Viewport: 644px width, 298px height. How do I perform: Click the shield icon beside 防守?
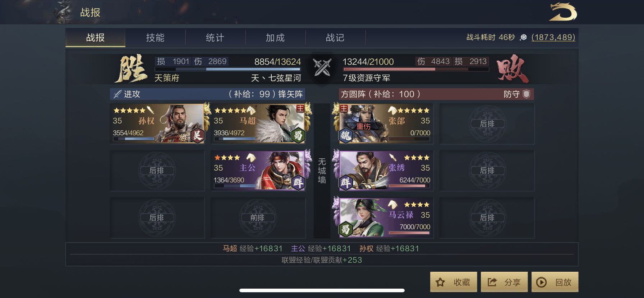[526, 94]
